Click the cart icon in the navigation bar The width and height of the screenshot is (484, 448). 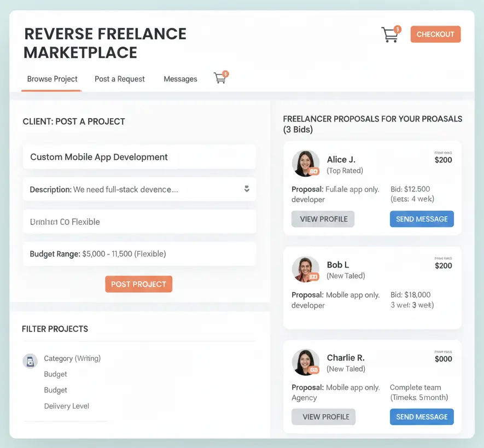(220, 78)
